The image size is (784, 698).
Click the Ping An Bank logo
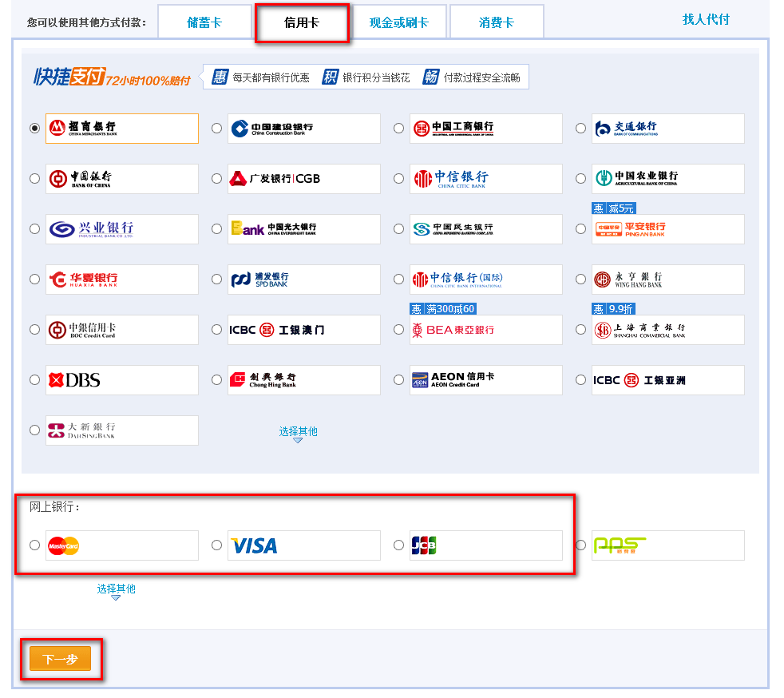tap(667, 229)
